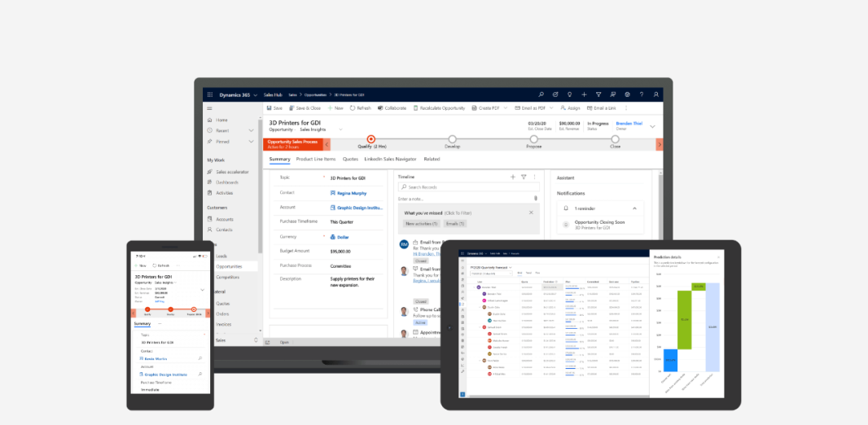Filter by Emails (1) chip

[x=454, y=224]
